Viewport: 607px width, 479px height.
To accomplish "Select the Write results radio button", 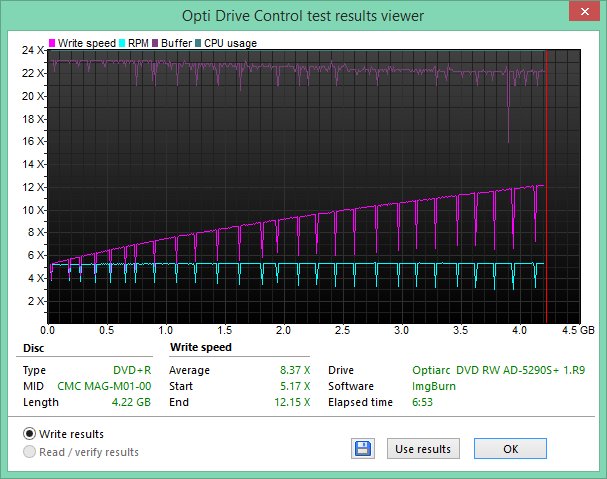I will pos(30,434).
